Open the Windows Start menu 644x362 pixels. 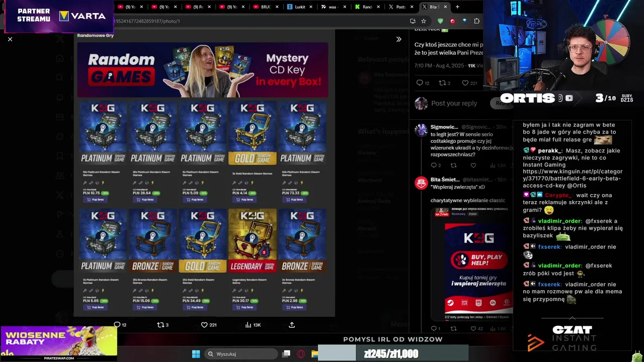pos(196,354)
